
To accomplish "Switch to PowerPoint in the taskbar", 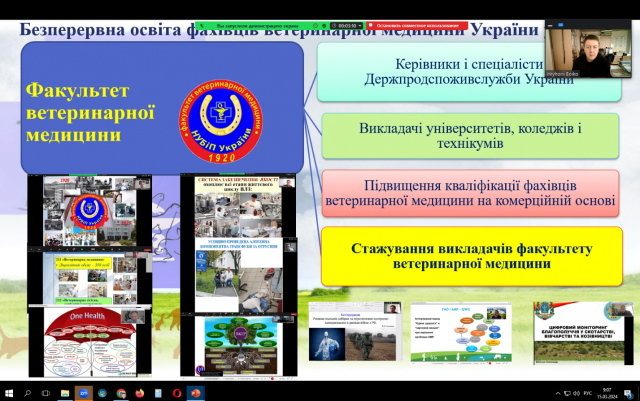I will coord(196,393).
